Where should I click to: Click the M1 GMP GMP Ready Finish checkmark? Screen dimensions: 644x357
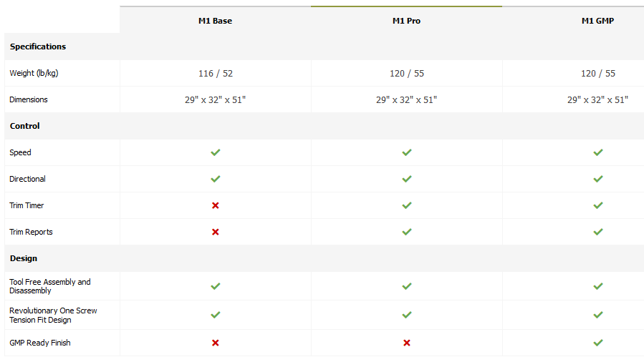[598, 343]
